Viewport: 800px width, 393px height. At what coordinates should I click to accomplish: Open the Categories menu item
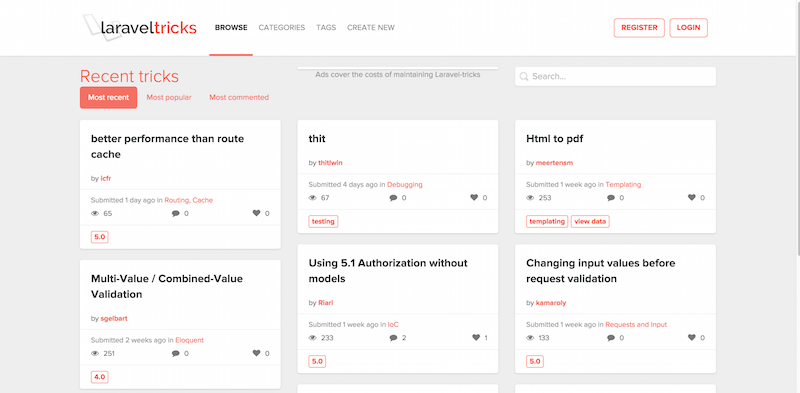pyautogui.click(x=282, y=28)
